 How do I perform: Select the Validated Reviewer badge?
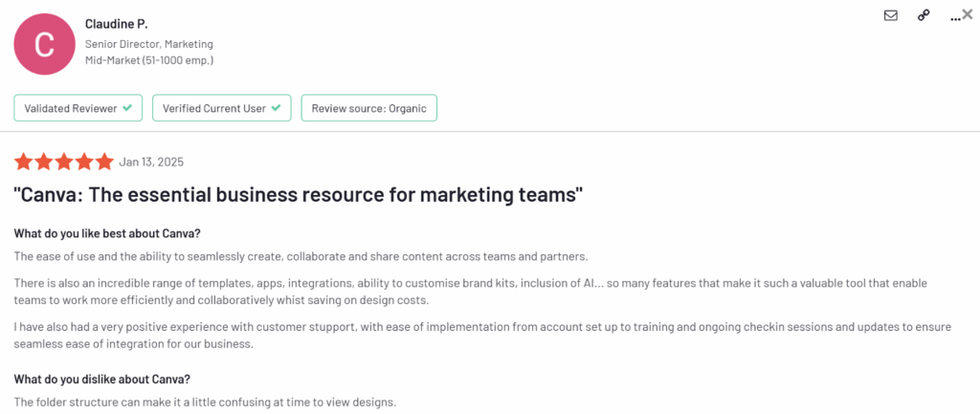[78, 109]
